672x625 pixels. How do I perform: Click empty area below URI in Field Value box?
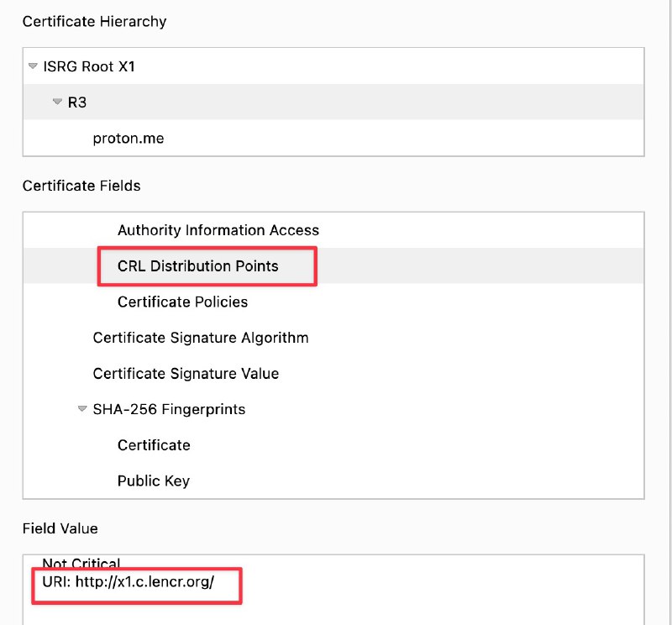tap(336, 612)
